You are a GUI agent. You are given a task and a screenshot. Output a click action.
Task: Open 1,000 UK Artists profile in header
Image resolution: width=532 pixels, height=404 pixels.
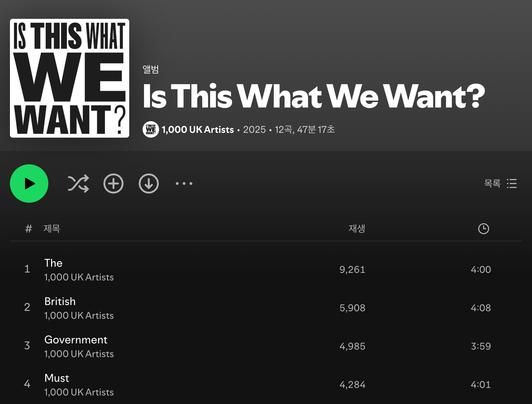[x=198, y=129]
